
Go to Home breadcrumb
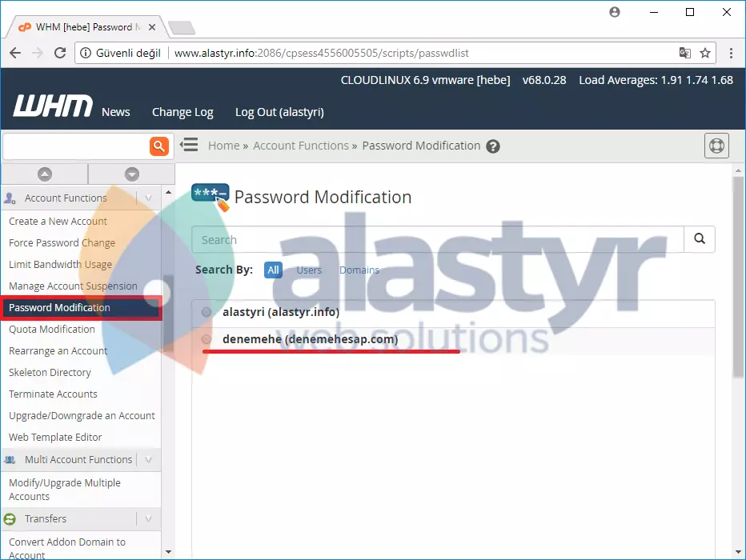223,146
